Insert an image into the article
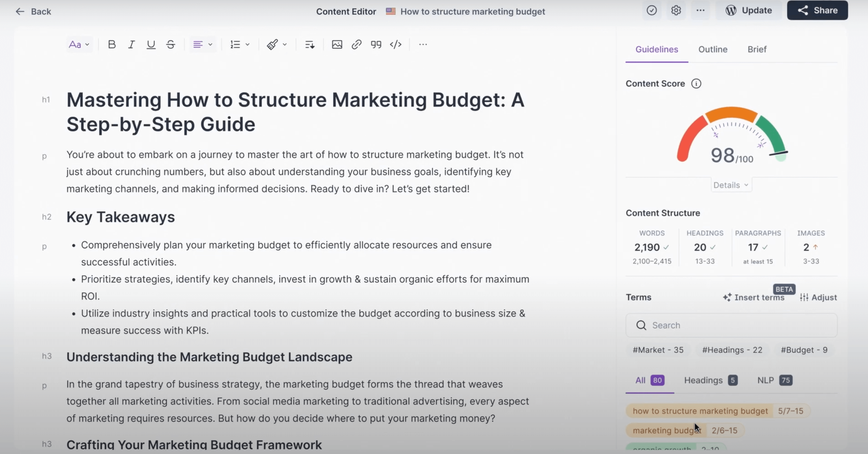The image size is (868, 454). point(337,44)
